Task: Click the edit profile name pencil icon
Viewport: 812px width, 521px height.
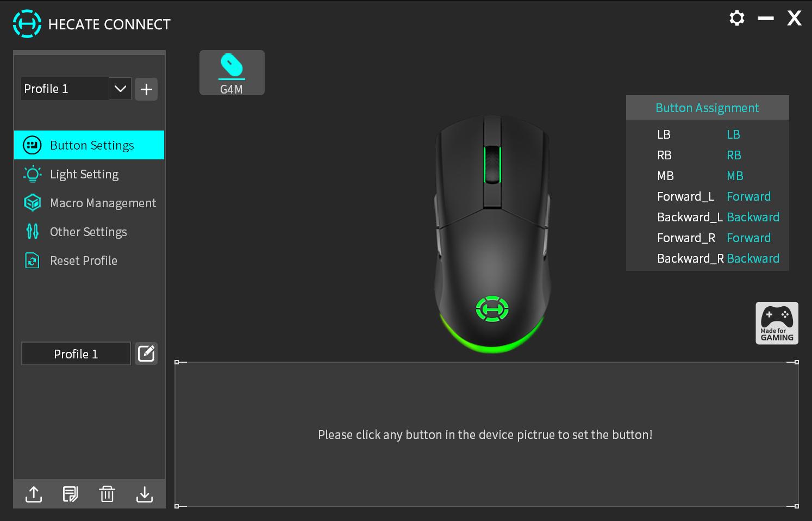Action: pos(146,353)
